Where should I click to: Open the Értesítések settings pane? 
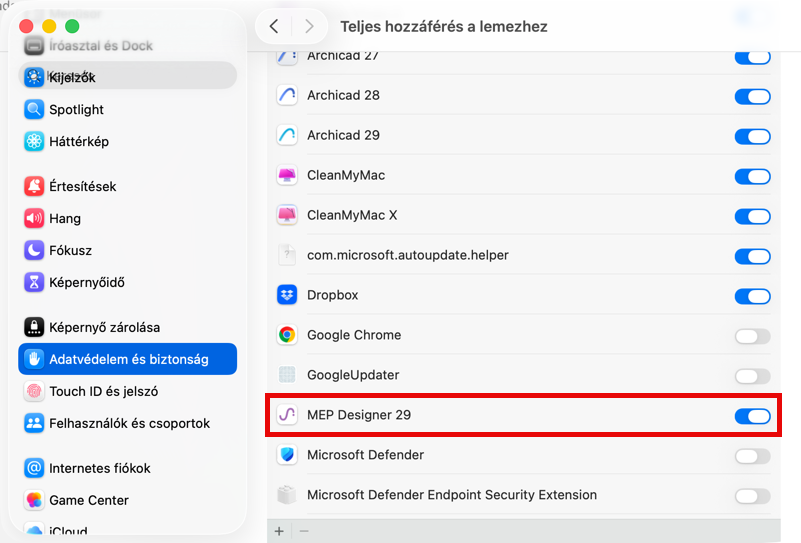click(127, 186)
